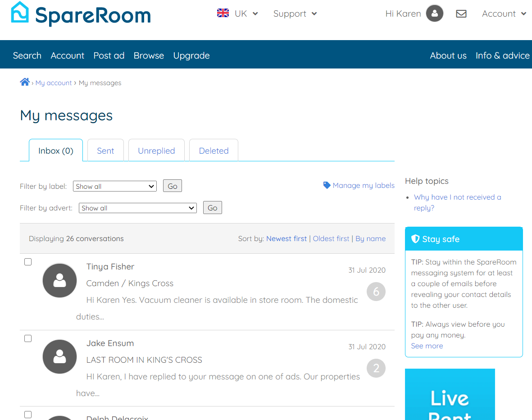Click the shield icon in Stay safe

[415, 239]
